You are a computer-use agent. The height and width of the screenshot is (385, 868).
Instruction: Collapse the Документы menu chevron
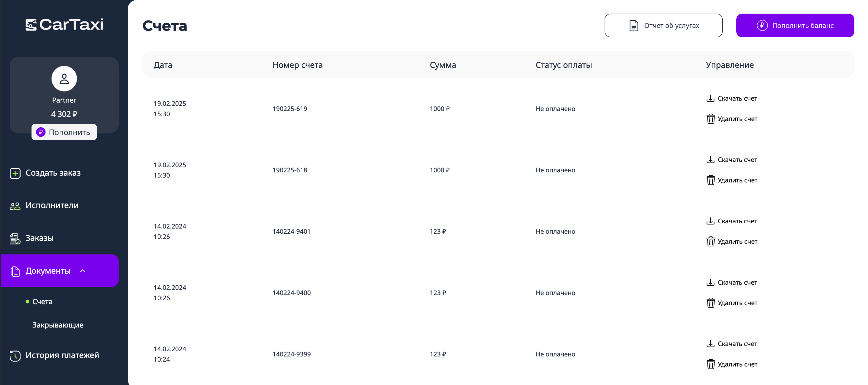pos(83,271)
